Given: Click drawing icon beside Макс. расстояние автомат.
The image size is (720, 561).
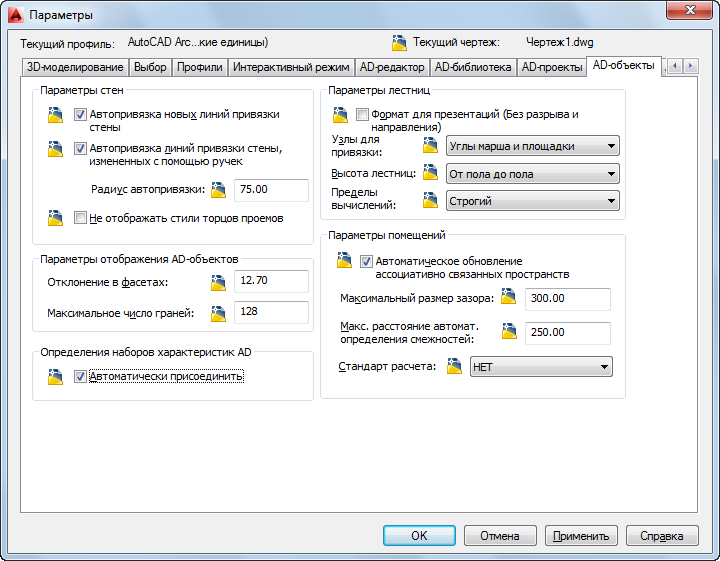Looking at the screenshot, I should (x=509, y=331).
